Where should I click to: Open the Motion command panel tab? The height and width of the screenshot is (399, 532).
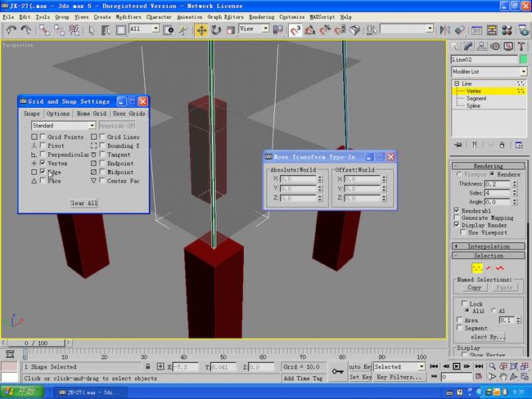[495, 47]
